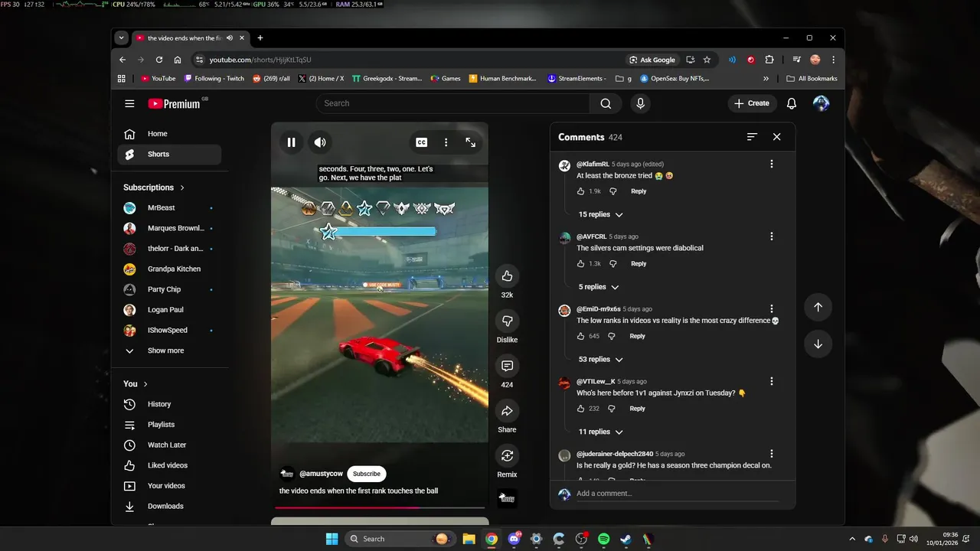The height and width of the screenshot is (551, 980).
Task: Search with your voice microphone
Action: (640, 103)
